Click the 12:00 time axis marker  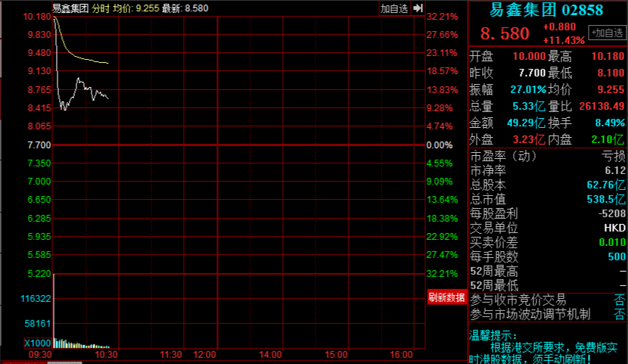205,354
